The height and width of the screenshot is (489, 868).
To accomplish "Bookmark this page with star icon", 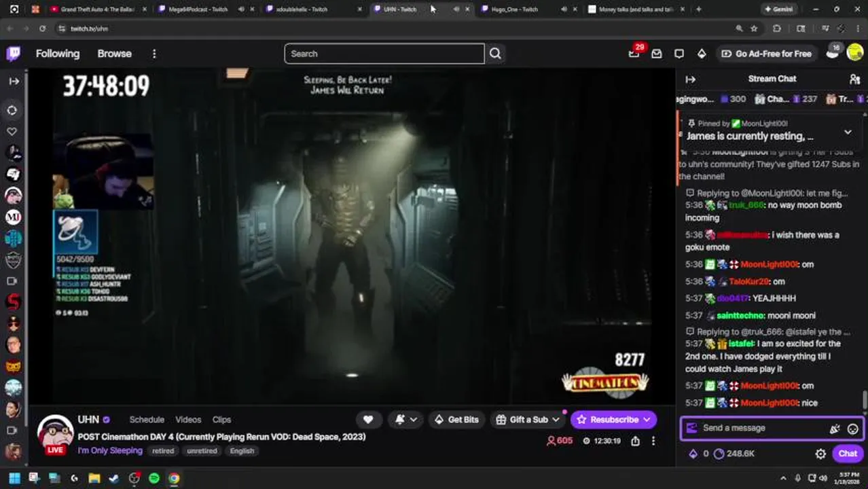I will 754,29.
